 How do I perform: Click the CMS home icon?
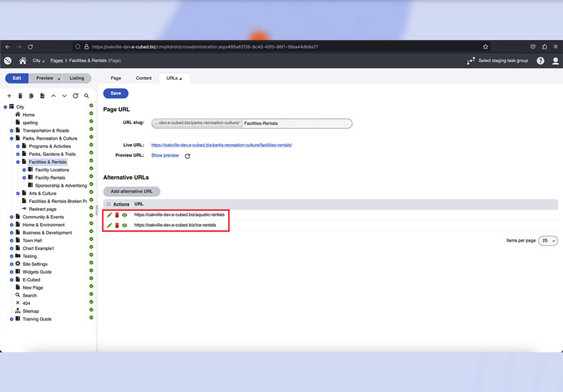coord(23,61)
